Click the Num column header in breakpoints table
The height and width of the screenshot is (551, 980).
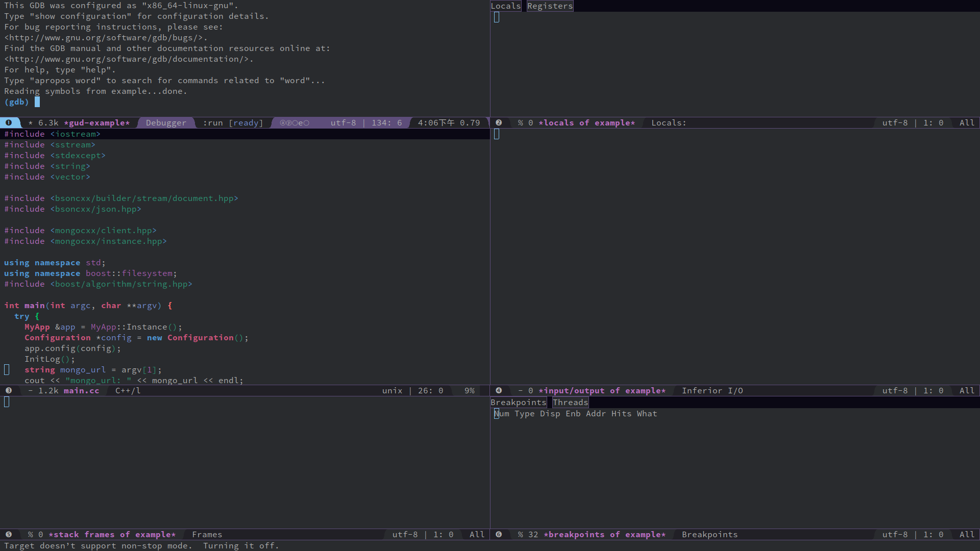point(502,414)
